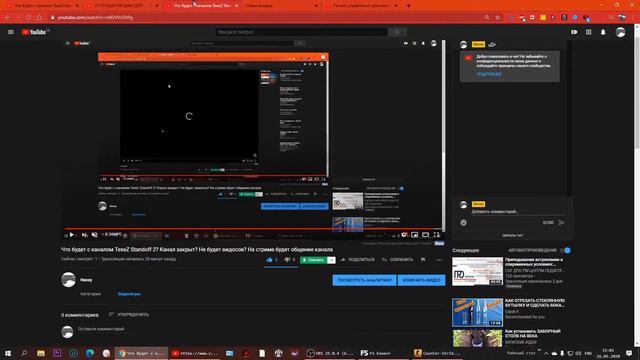Close the active browser tab
The width and height of the screenshot is (640, 360).
point(237,6)
